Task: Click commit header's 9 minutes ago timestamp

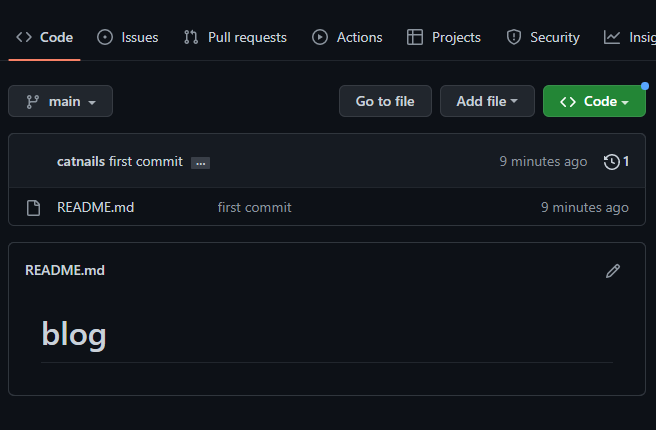Action: [x=543, y=161]
